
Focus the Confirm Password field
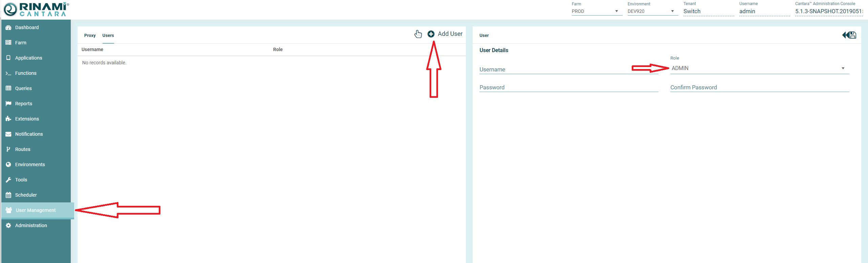point(759,87)
